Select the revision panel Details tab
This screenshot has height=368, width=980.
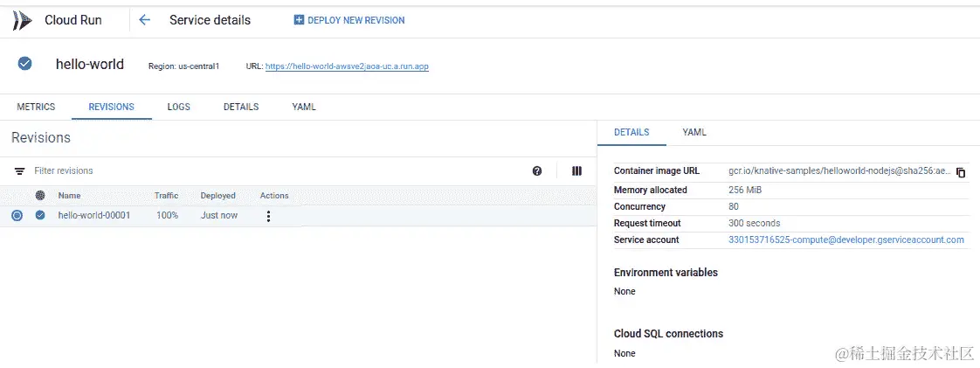click(x=631, y=133)
